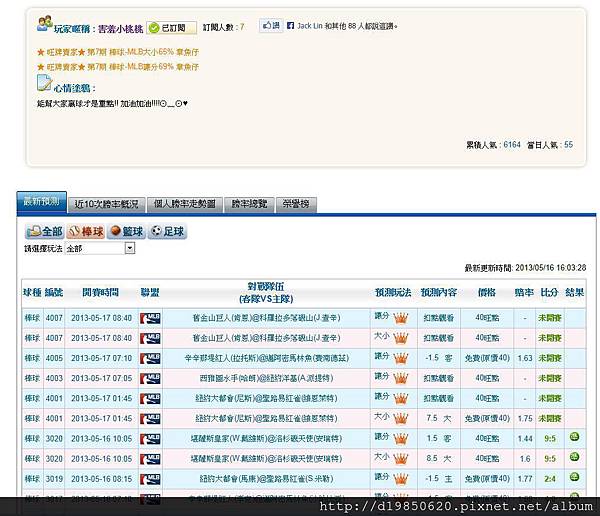600x516 pixels.
Task: Click green result icon for 2:4 score row
Action: click(x=574, y=477)
